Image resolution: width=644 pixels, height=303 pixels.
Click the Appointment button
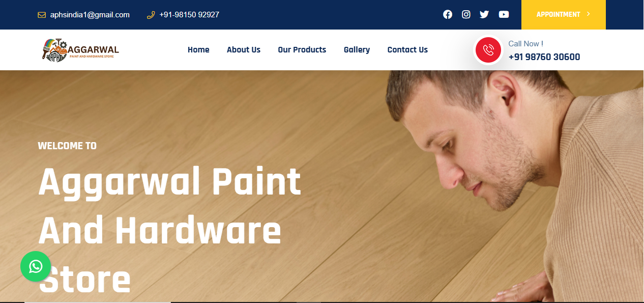pos(564,15)
